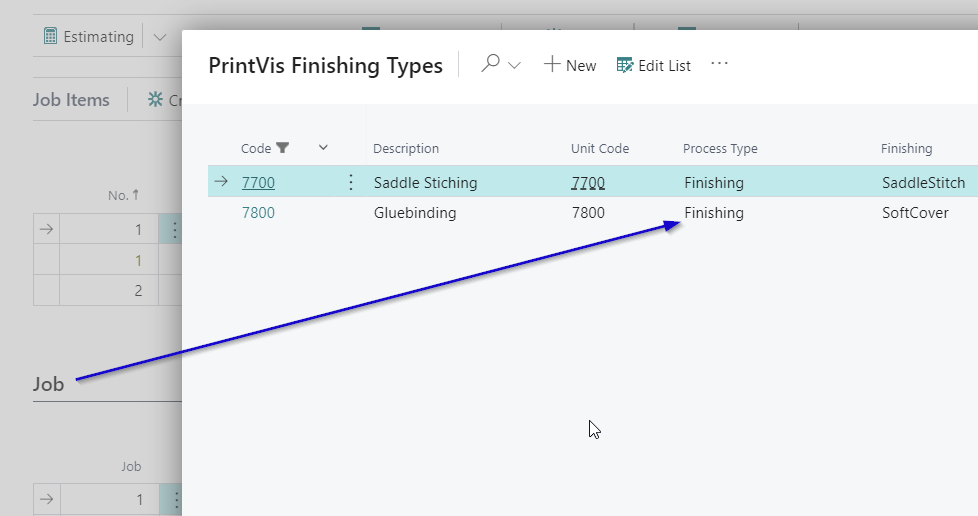Click the Job column header in background
This screenshot has width=978, height=516.
(x=131, y=466)
